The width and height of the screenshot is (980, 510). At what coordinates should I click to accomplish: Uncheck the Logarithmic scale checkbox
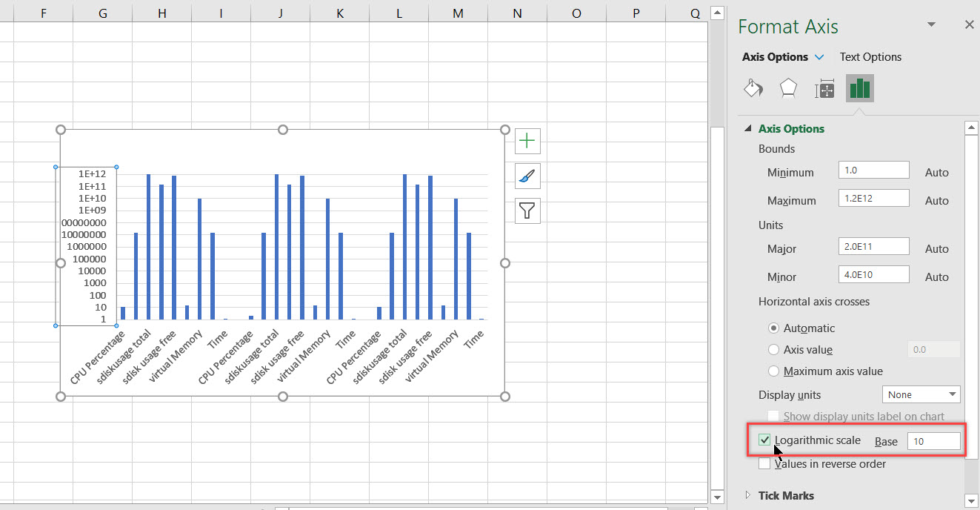(x=764, y=440)
